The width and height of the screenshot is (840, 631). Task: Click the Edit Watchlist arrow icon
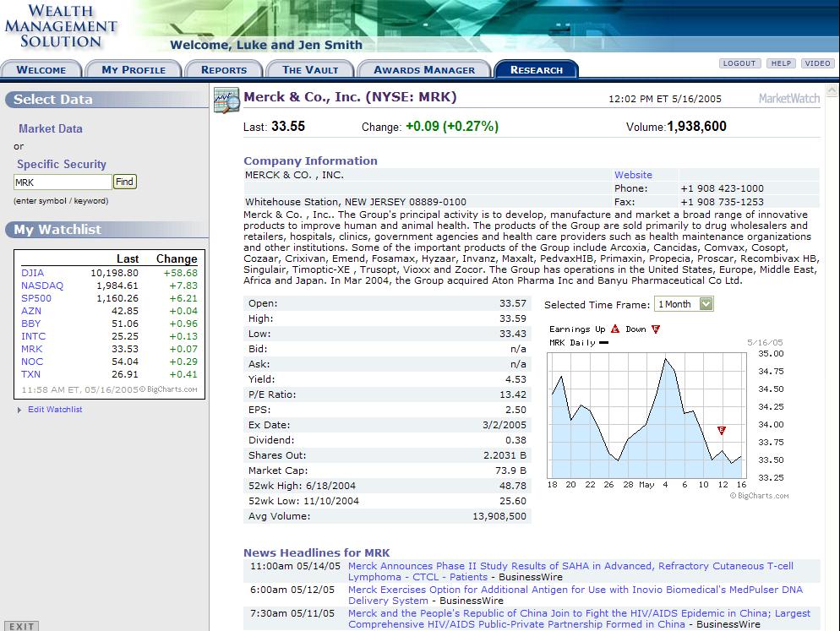point(19,410)
